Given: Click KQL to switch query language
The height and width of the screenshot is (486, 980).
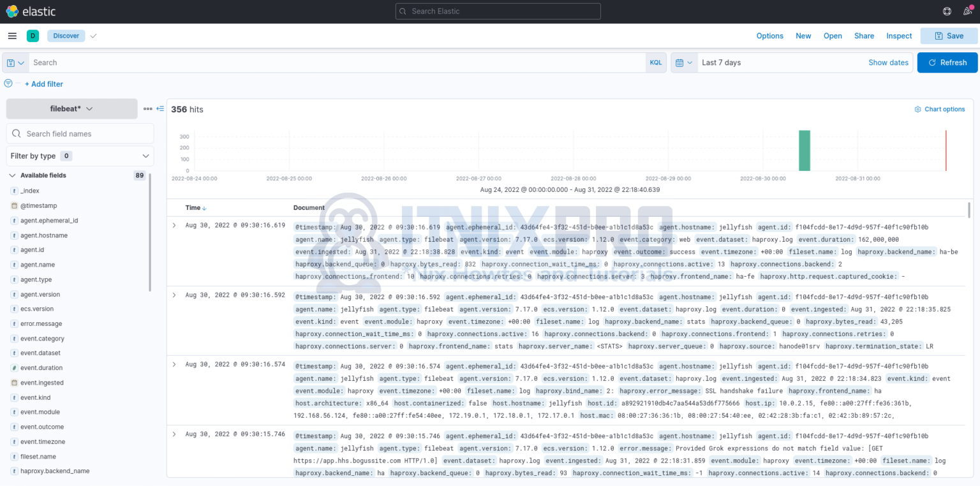Looking at the screenshot, I should (656, 62).
